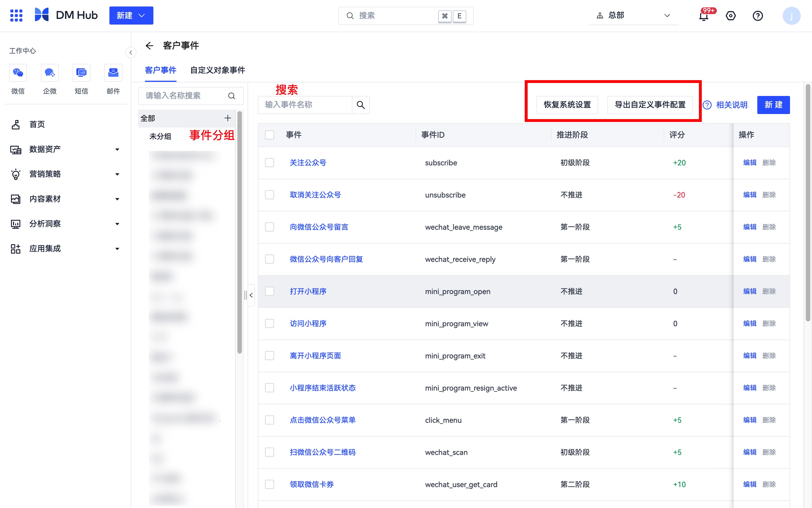Screen dimensions: 812x508
Task: Edit the 领取微信卡券 event
Action: (750, 484)
